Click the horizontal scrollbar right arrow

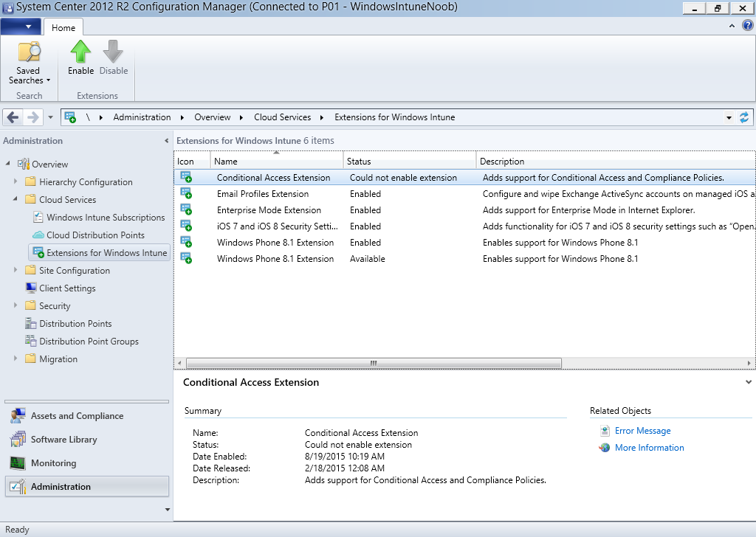(x=749, y=363)
